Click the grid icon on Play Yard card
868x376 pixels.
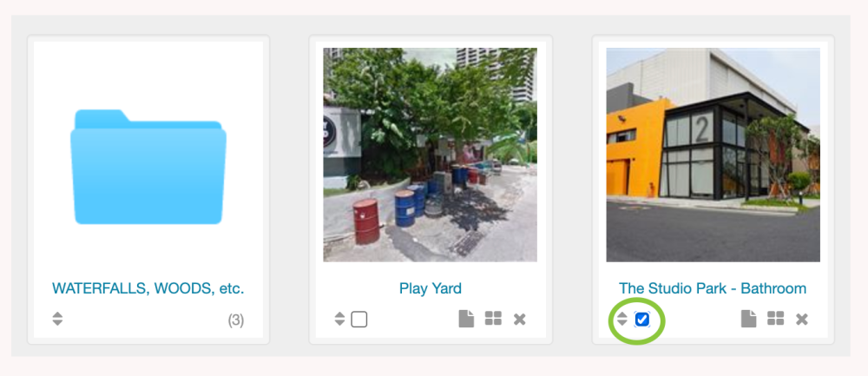click(x=493, y=319)
